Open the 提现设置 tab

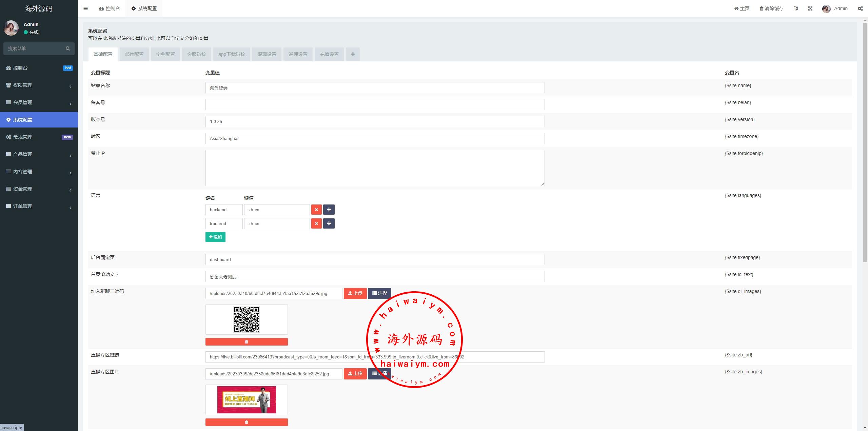click(x=267, y=54)
